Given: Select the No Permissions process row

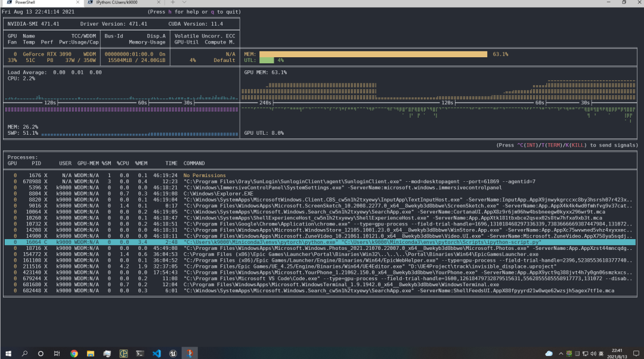Looking at the screenshot, I should click(x=320, y=175).
